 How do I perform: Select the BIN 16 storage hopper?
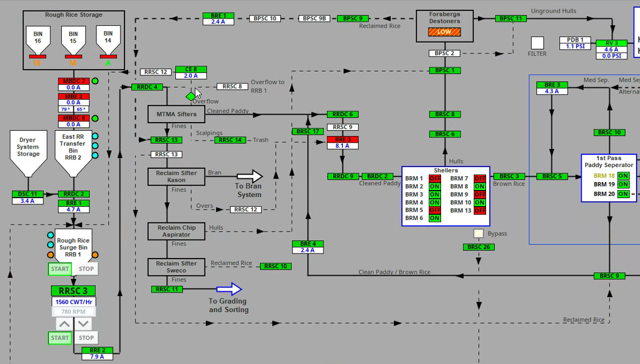pyautogui.click(x=38, y=40)
